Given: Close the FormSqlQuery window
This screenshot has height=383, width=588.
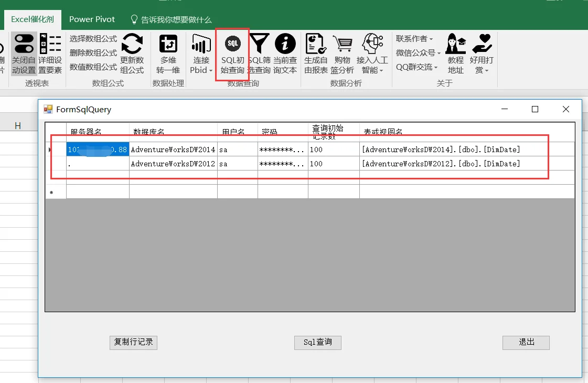Looking at the screenshot, I should tap(566, 109).
